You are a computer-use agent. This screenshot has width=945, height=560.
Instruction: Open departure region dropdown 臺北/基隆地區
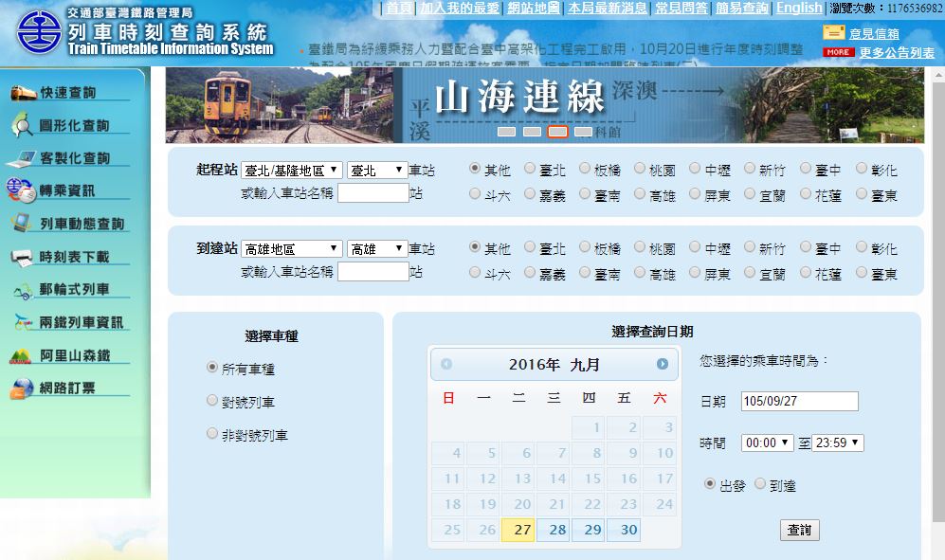click(292, 171)
